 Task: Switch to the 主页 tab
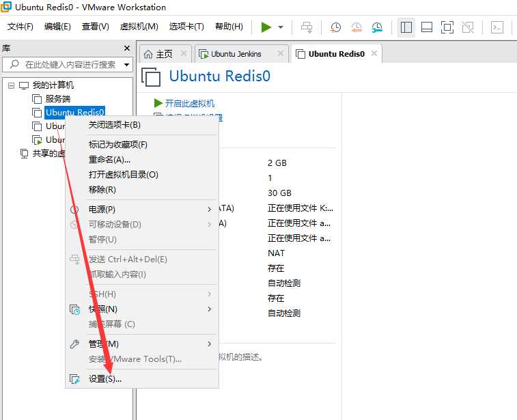164,54
